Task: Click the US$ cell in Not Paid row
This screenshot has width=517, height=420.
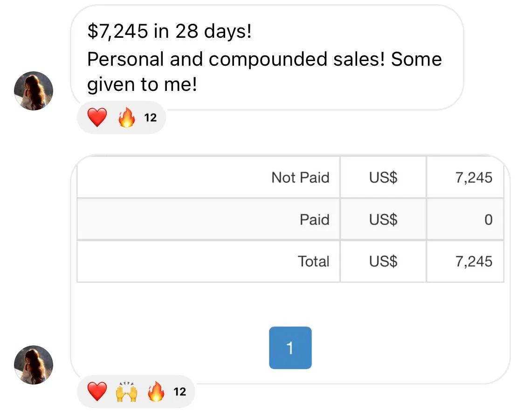Action: pos(383,178)
